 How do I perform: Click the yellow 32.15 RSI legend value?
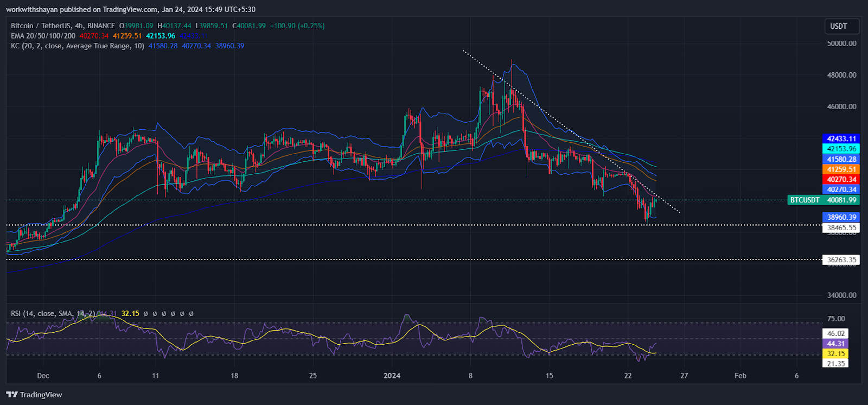(130, 313)
